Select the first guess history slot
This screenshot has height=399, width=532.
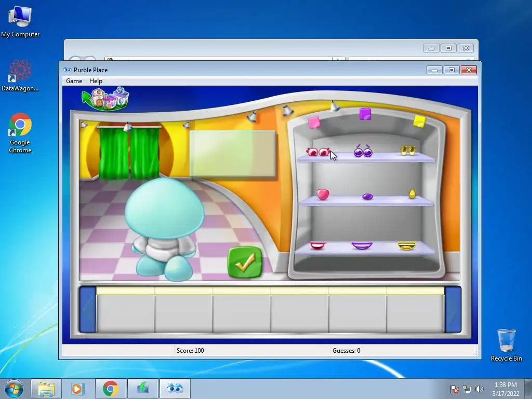pos(126,310)
